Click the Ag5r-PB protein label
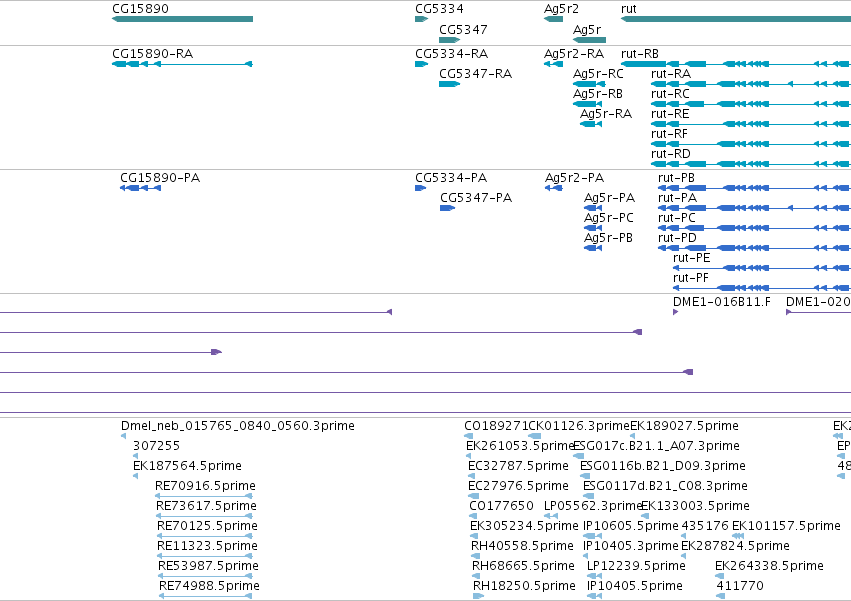This screenshot has width=851, height=601. (608, 238)
